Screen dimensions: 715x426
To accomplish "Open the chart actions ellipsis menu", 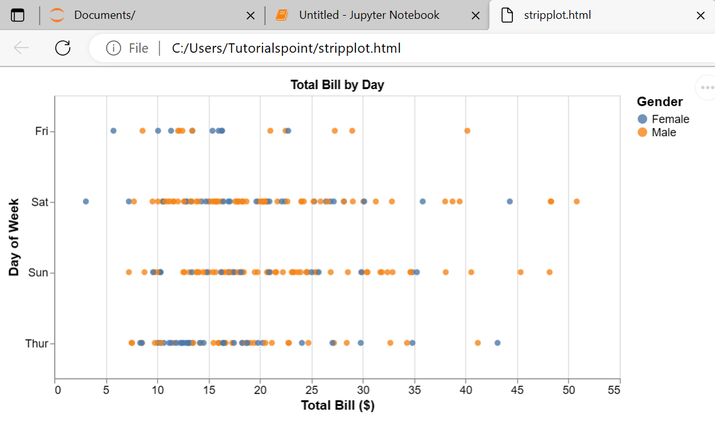I will (x=707, y=88).
